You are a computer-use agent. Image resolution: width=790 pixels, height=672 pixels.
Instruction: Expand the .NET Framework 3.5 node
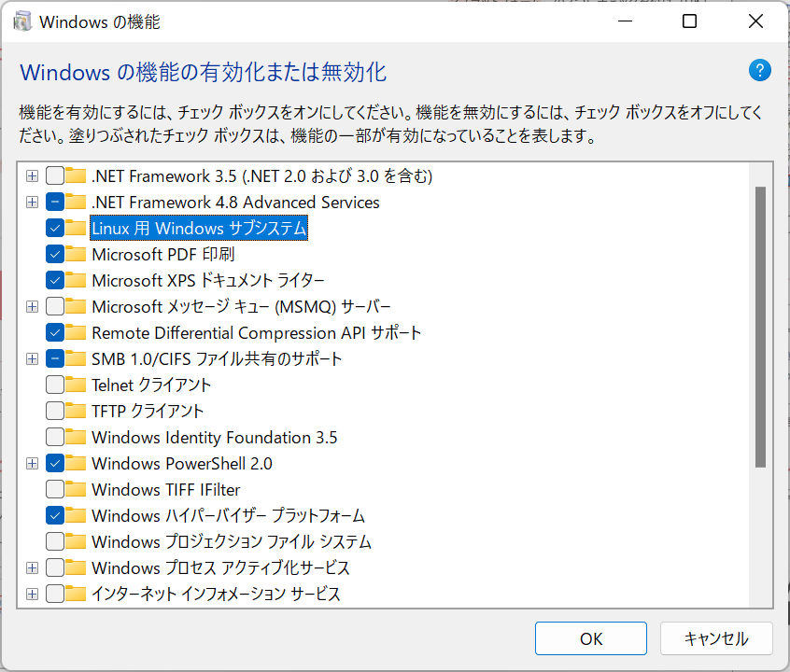click(x=33, y=175)
